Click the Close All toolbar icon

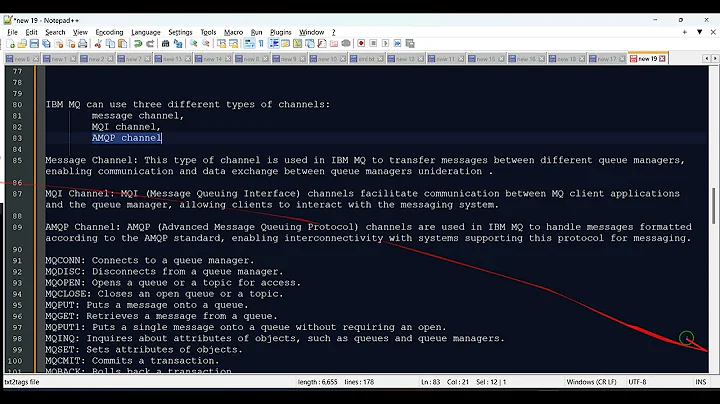[71, 44]
